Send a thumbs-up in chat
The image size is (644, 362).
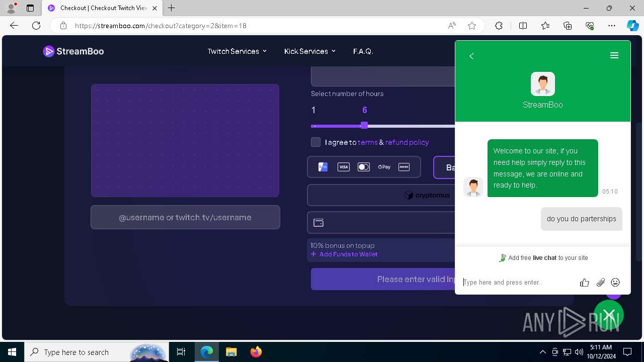coord(584,283)
